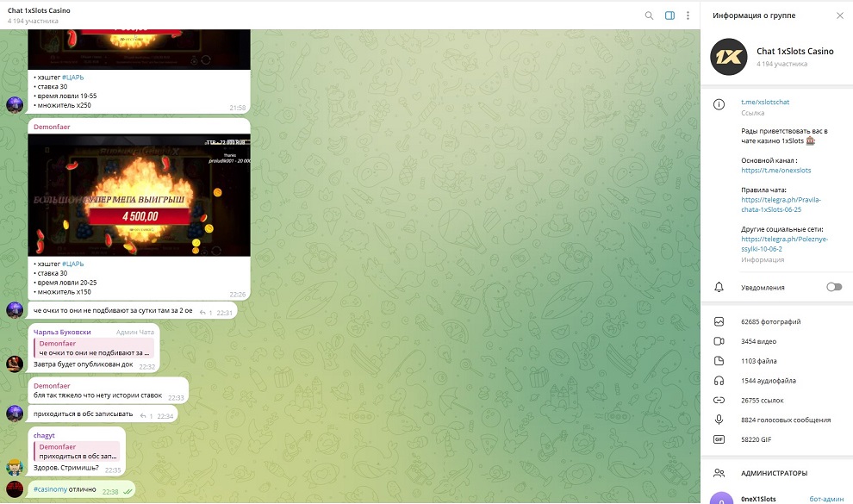Close the group info panel
The height and width of the screenshot is (504, 853).
click(x=840, y=16)
